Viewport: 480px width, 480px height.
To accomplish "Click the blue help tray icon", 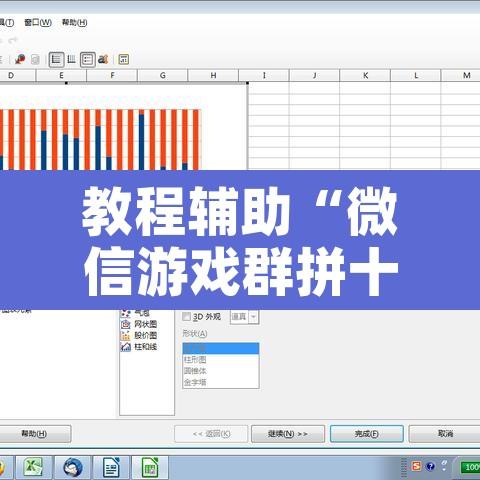I will tap(430, 466).
